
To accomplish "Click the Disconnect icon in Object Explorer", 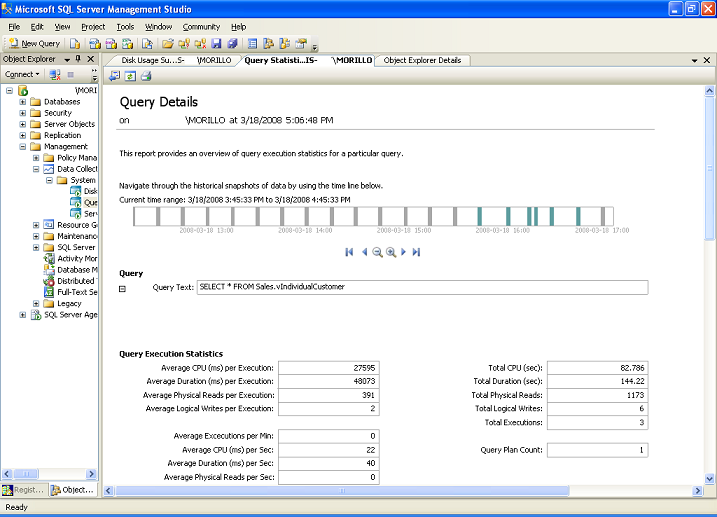I will [x=55, y=75].
